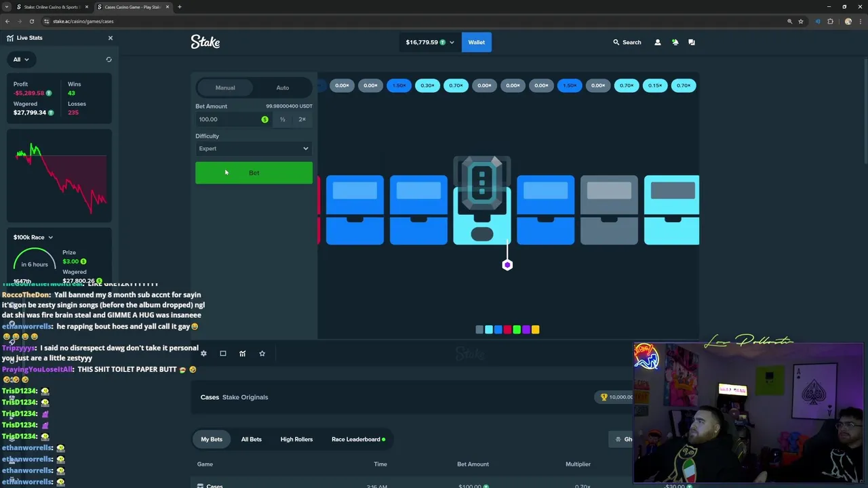Reload the page with browser refresh icon

pyautogui.click(x=31, y=21)
